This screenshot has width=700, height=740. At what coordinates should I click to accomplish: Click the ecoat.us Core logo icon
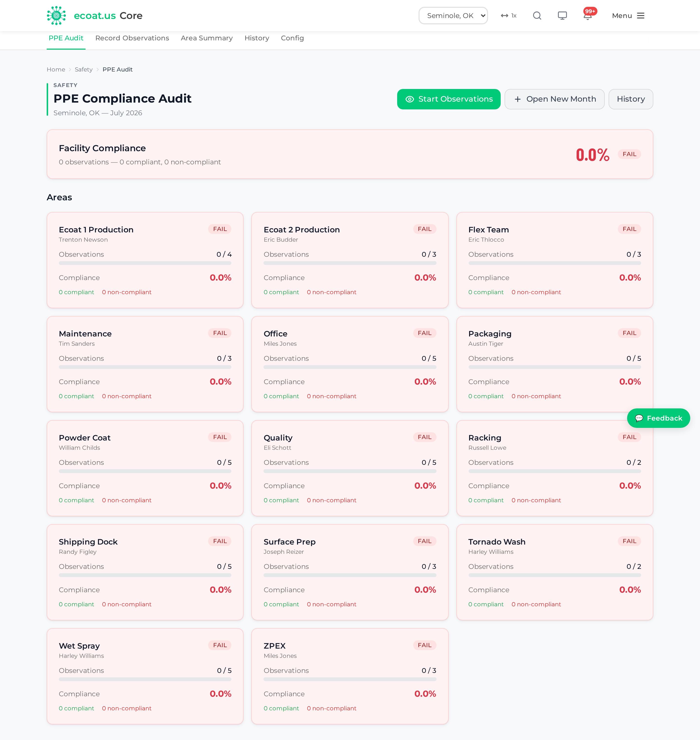pos(56,16)
